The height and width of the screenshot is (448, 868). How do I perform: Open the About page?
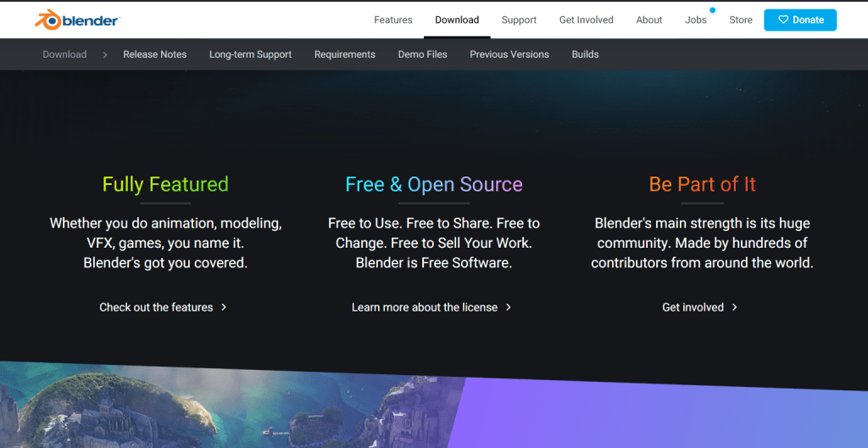[x=649, y=20]
